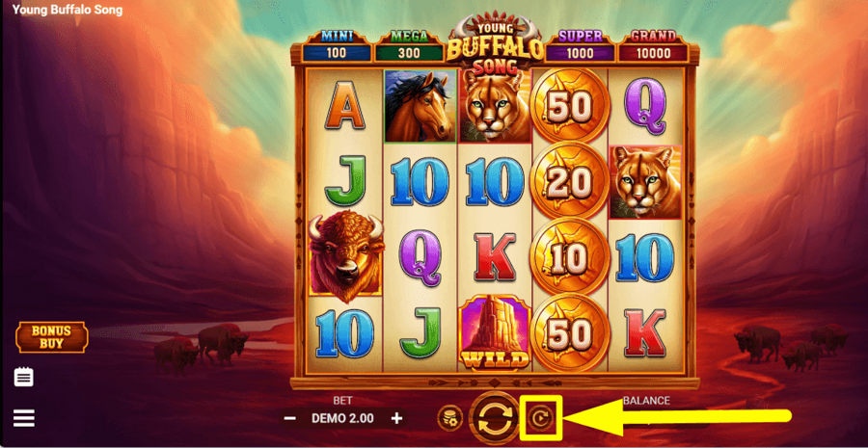This screenshot has height=448, width=868.
Task: Select the WILD symbol on the reels
Action: point(495,332)
